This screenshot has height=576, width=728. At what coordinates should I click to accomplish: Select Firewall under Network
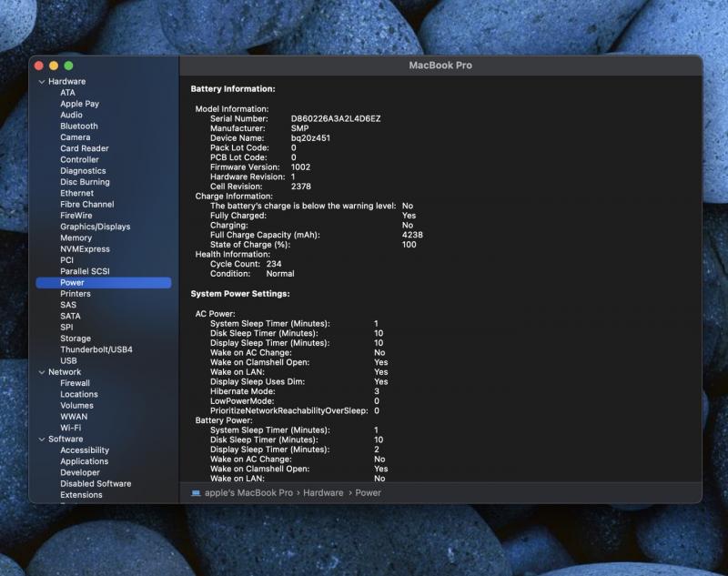point(75,383)
